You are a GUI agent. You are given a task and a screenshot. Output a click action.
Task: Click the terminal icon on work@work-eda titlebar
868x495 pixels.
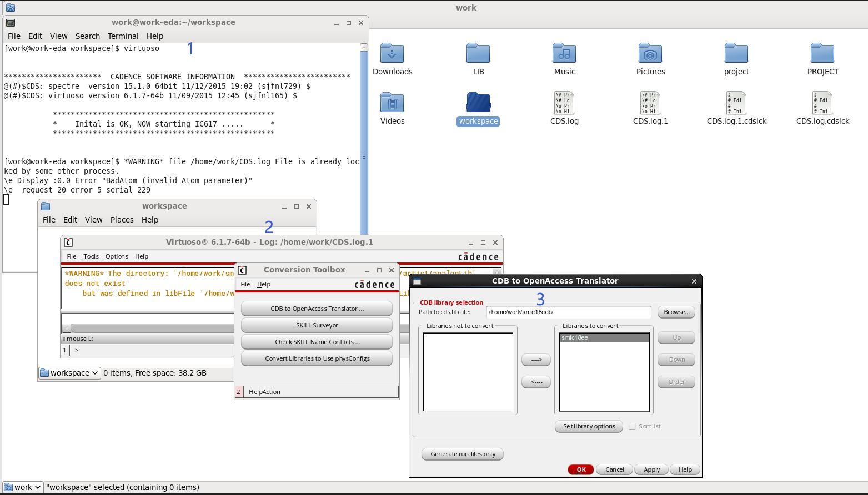pos(10,22)
